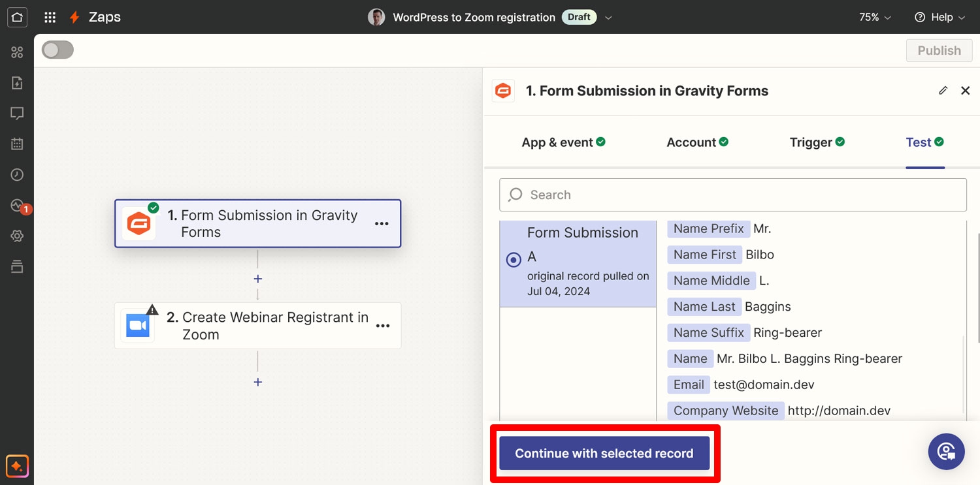The height and width of the screenshot is (485, 980).
Task: Click the Name Suffix field label
Action: (708, 333)
